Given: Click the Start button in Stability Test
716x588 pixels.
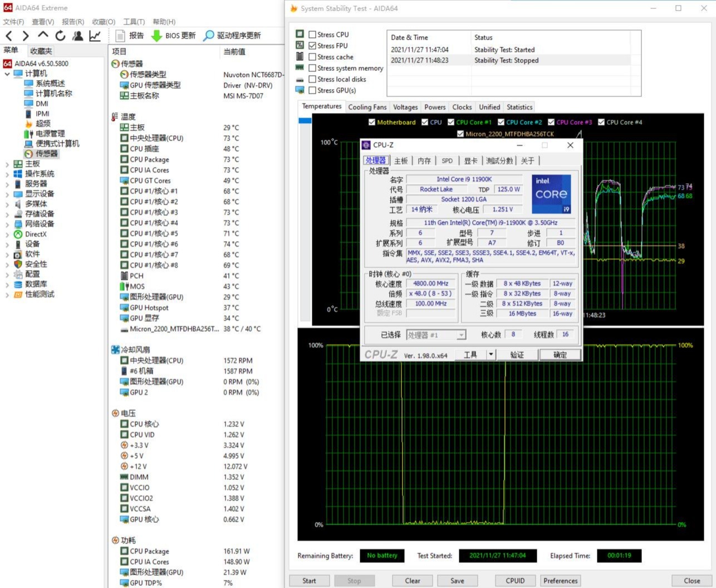Looking at the screenshot, I should (x=309, y=580).
